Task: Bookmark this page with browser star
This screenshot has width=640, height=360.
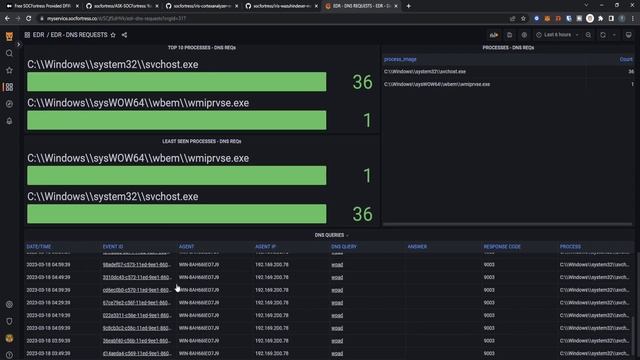Action: tap(523, 19)
